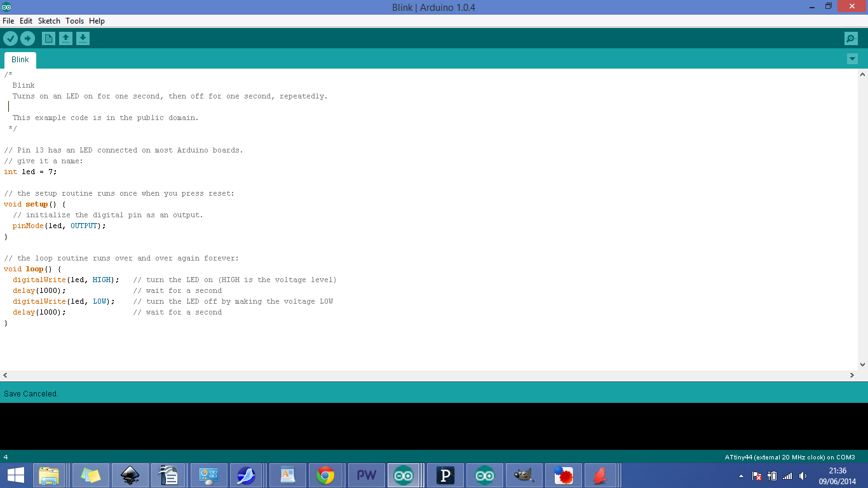Open the red and blue blob taskbar icon
The height and width of the screenshot is (488, 868).
pos(564,475)
